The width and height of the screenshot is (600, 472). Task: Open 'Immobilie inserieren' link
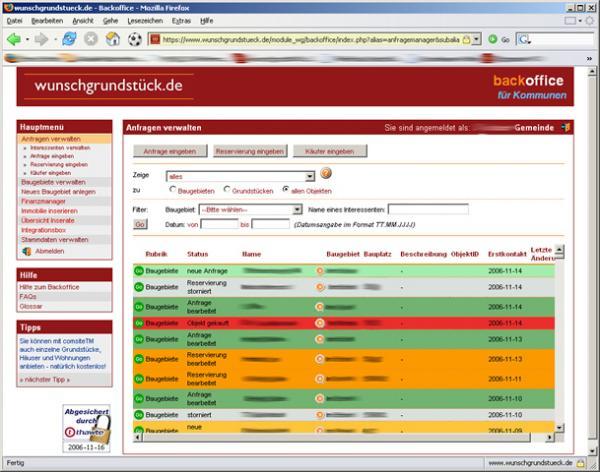point(49,211)
